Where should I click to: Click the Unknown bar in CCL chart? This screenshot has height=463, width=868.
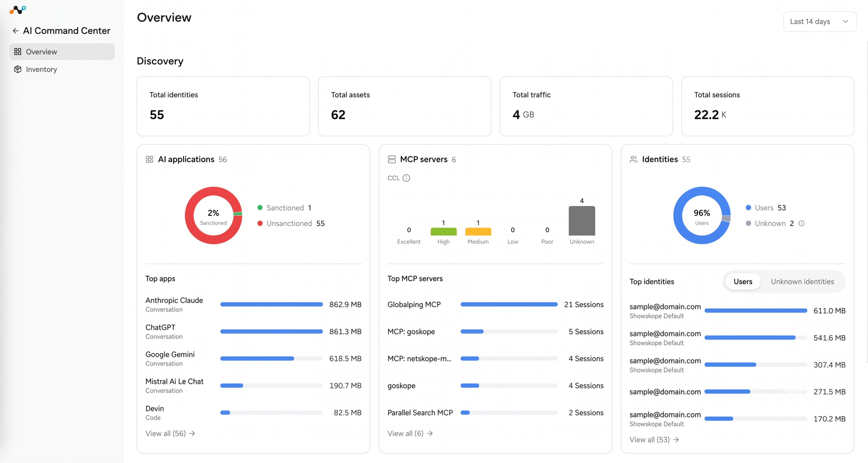coord(581,220)
